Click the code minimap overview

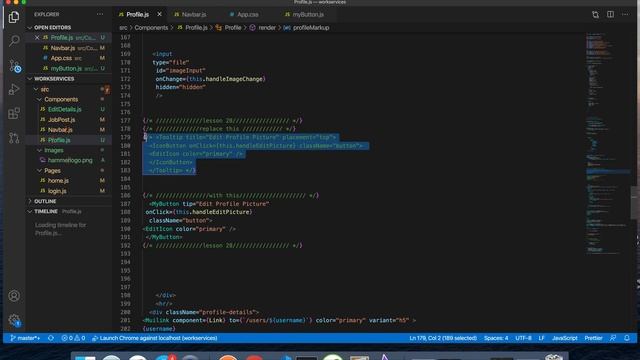(608, 143)
